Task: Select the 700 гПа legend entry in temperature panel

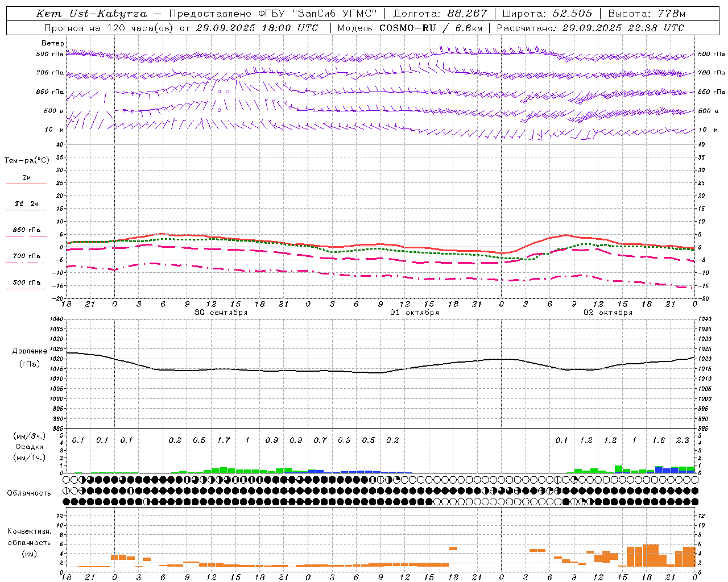Action: tap(26, 256)
